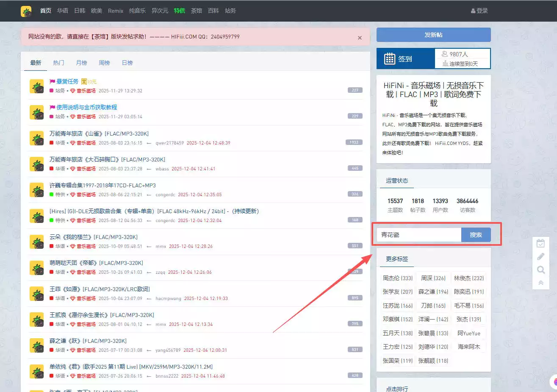Viewport: 557px width, 392px height.
Task: Click the 3864446 访客数 statistic
Action: point(467,205)
